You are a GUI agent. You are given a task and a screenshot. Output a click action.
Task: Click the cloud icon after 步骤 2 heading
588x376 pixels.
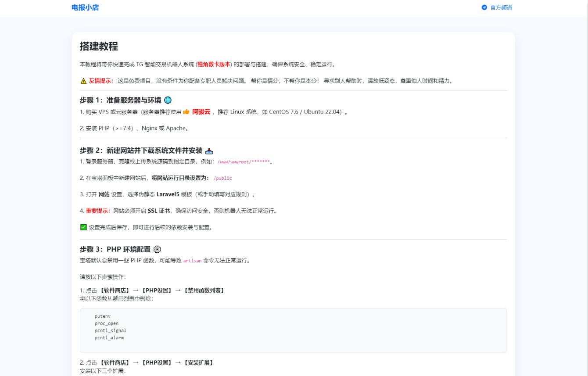click(x=209, y=150)
